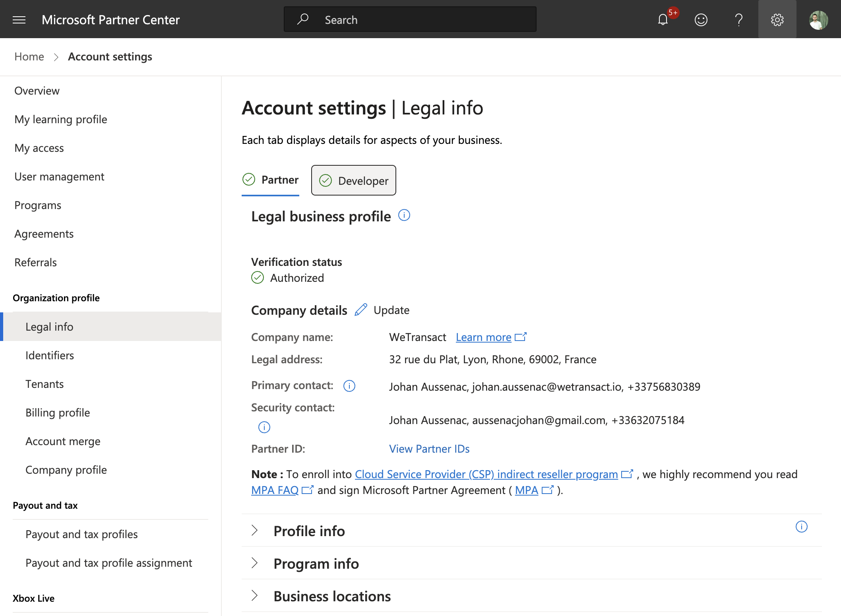Open View Partner IDs link
Viewport: 841px width, 616px height.
tap(429, 449)
